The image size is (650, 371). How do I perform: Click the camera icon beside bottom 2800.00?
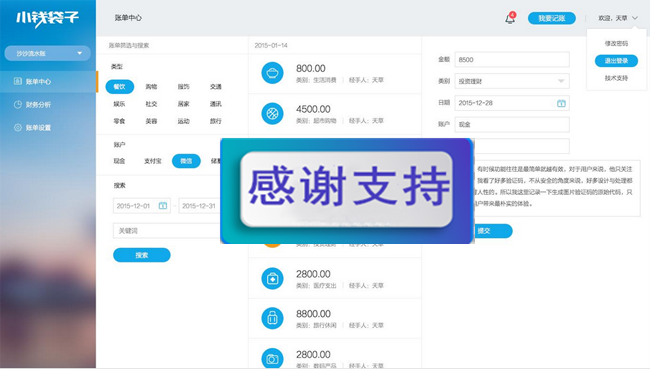(272, 359)
